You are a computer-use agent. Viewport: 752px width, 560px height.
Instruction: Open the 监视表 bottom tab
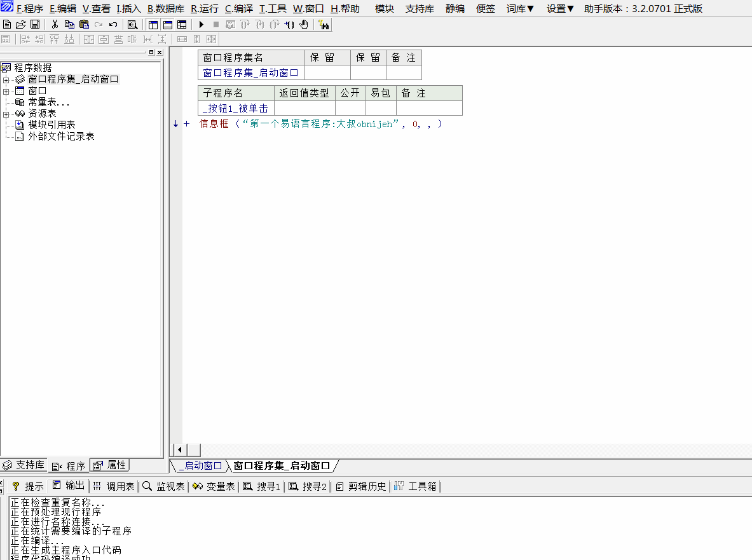tap(163, 486)
